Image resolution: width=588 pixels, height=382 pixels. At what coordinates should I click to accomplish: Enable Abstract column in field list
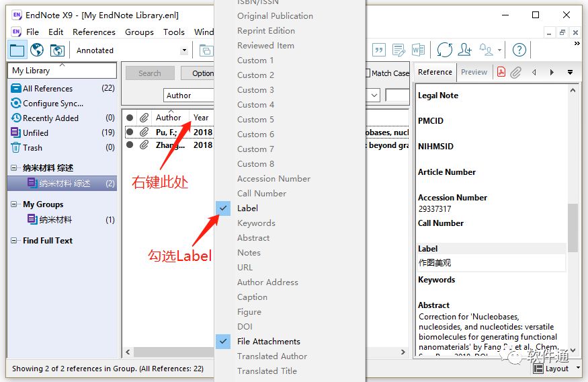(x=253, y=238)
